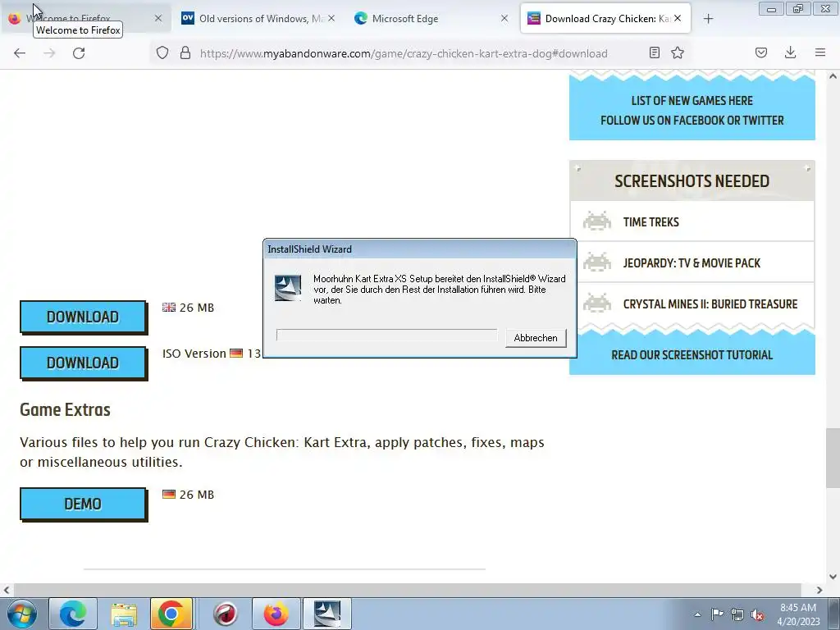The height and width of the screenshot is (630, 840).
Task: Click German flag beside demo 26 MB
Action: 169,495
